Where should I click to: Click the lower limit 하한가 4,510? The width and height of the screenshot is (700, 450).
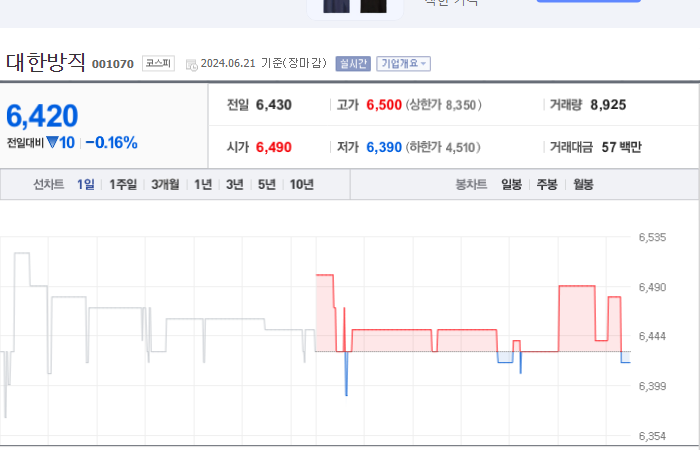coord(443,147)
